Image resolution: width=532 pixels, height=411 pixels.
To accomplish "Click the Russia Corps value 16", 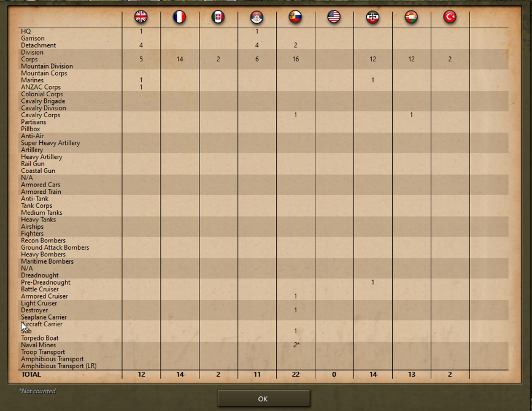I will click(x=296, y=59).
